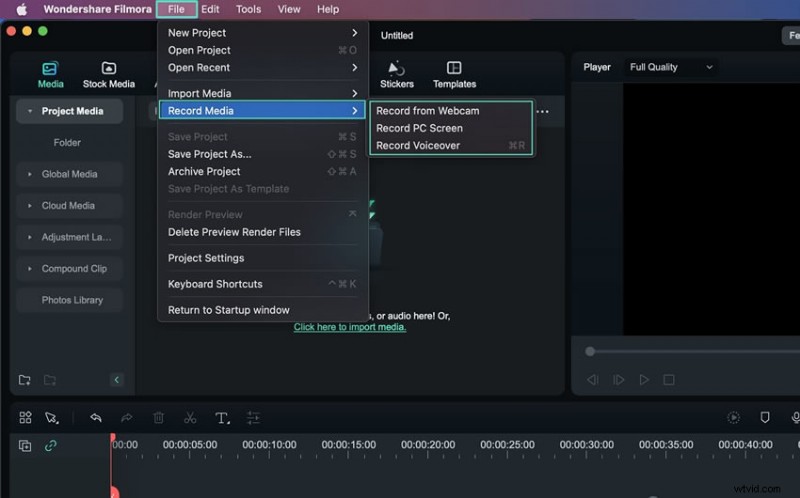800x498 pixels.
Task: Expand Cloud Media in the sidebar
Action: coord(30,206)
